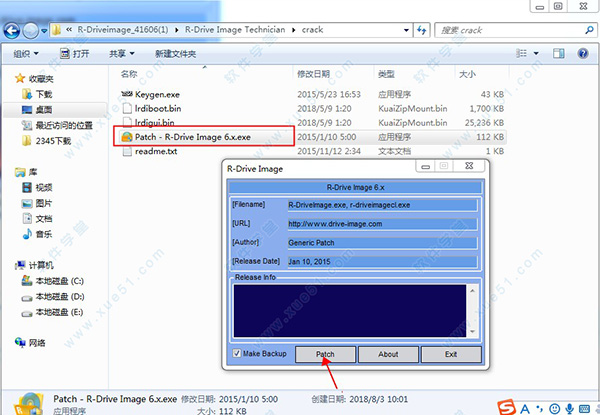Viewport: 600px width, 415px height.
Task: Click the 打开 toolbar button
Action: [x=75, y=54]
